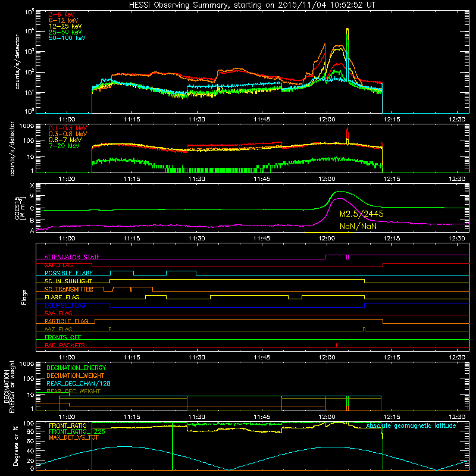
Task: Select the BAD_PACKETS flag label
Action: pyautogui.click(x=65, y=346)
